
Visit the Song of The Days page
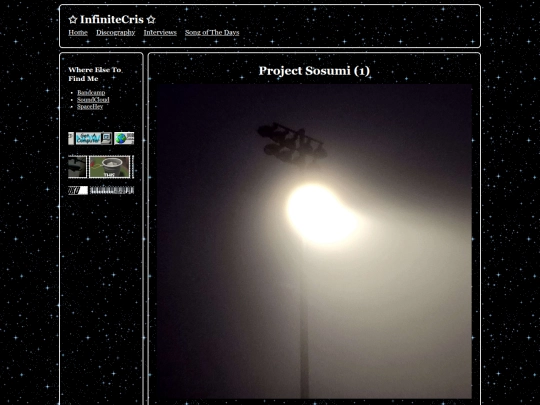pos(212,32)
